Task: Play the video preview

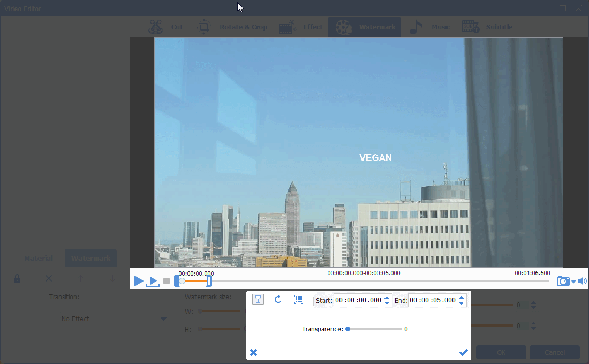Action: [x=138, y=281]
